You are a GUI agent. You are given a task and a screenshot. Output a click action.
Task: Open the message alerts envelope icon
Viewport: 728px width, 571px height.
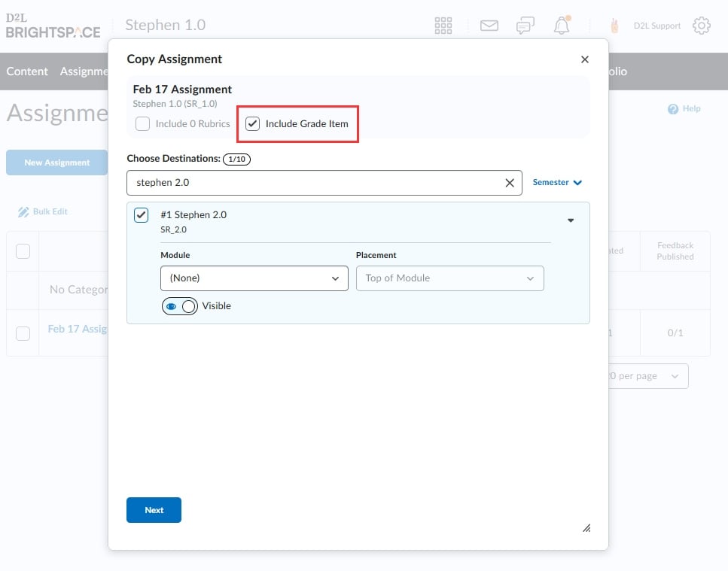click(x=489, y=26)
